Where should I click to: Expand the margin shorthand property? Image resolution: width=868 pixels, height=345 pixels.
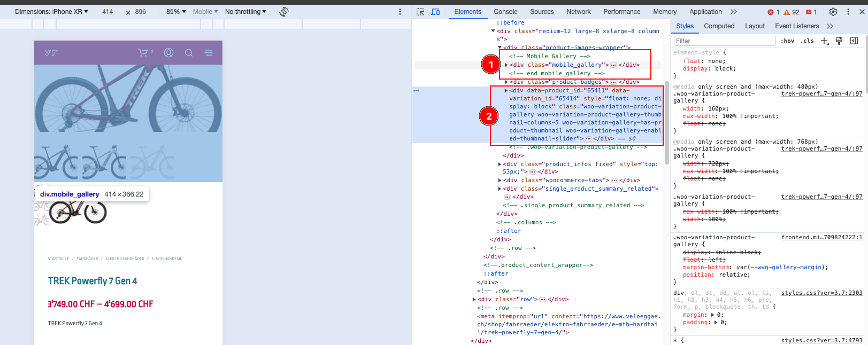click(712, 315)
